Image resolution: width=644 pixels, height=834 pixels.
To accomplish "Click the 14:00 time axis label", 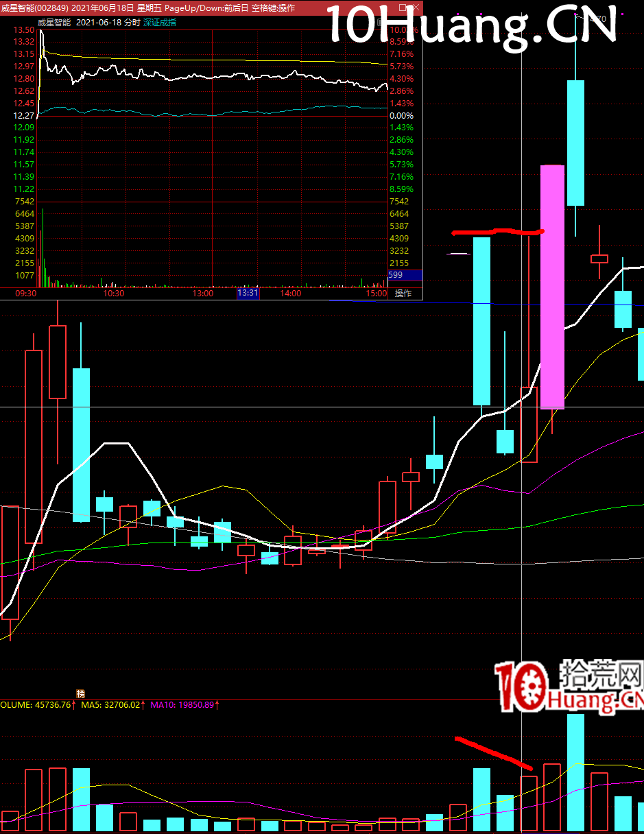I will coord(291,294).
